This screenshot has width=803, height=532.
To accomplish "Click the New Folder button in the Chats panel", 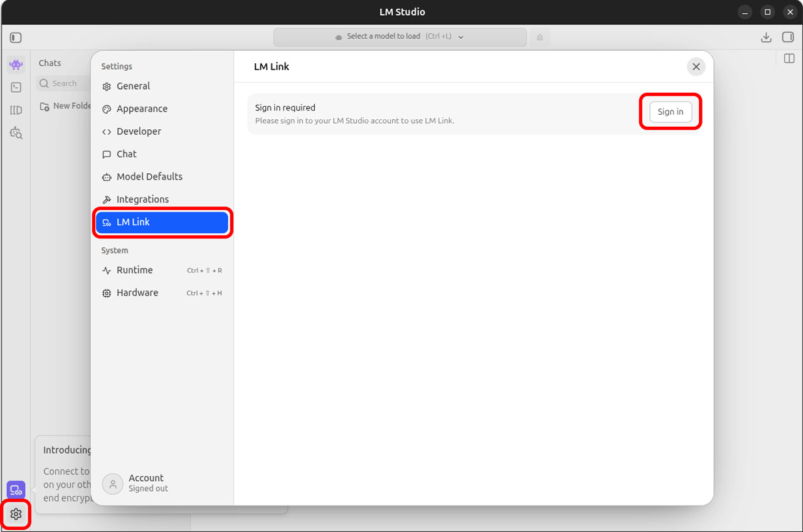I will coord(65,106).
